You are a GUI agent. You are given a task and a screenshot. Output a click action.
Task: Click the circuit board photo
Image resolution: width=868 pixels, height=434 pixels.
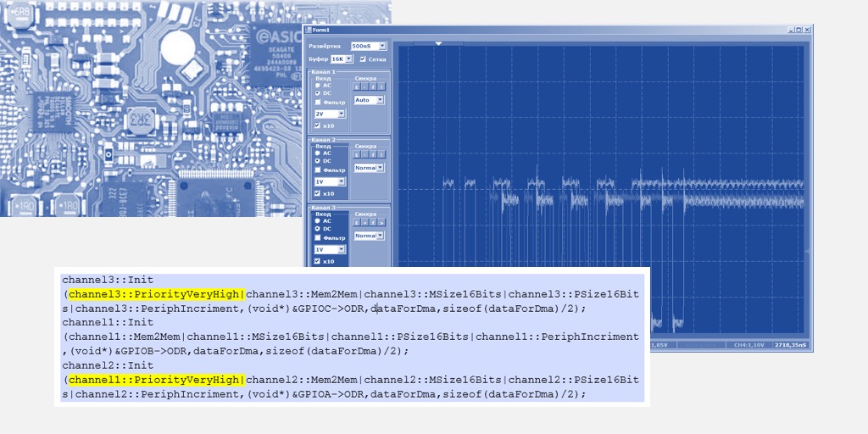151,108
